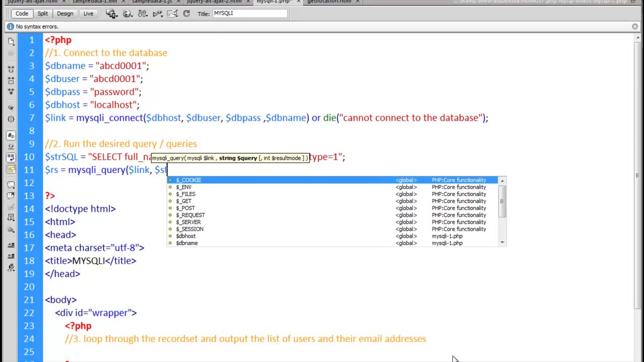Click the '<div id="wrapper">' code line

pyautogui.click(x=96, y=313)
